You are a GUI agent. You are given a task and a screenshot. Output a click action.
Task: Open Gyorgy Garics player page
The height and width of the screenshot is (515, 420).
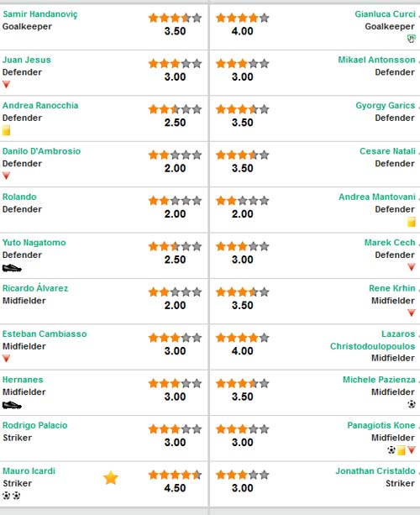(x=386, y=106)
